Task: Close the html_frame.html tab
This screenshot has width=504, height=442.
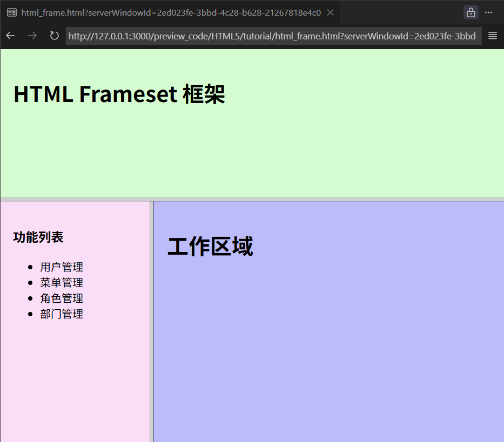Action: 330,12
